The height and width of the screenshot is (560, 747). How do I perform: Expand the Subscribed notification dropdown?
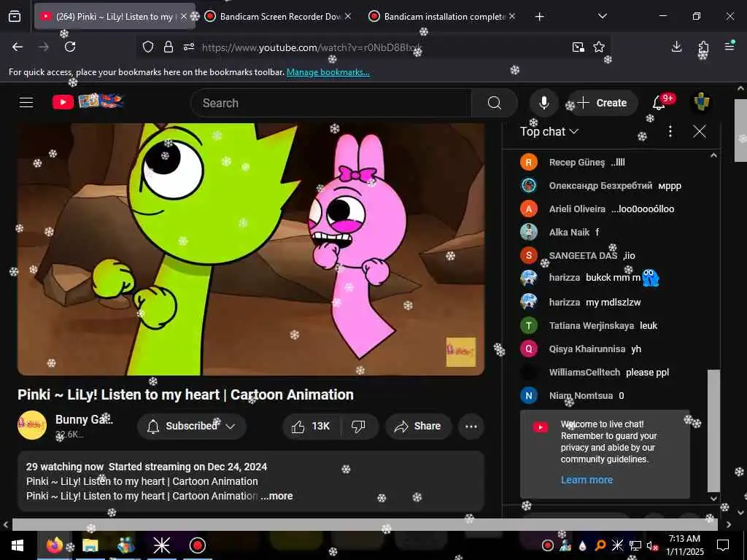(230, 426)
